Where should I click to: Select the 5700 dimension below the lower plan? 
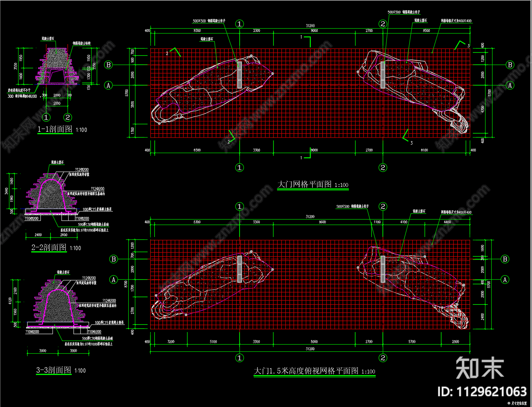(x=412, y=342)
